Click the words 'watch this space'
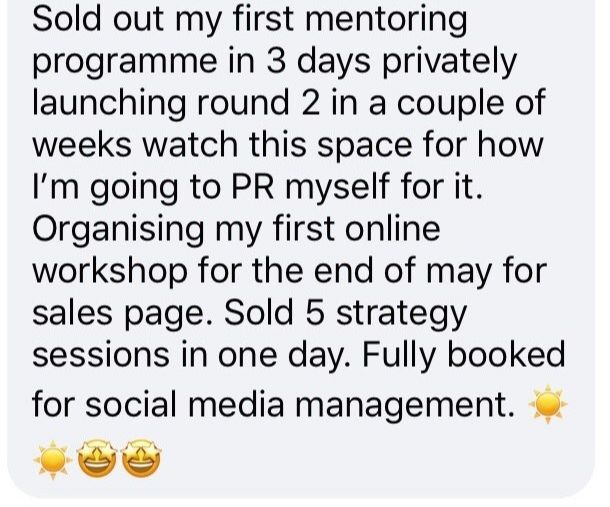The width and height of the screenshot is (610, 507). tap(277, 145)
